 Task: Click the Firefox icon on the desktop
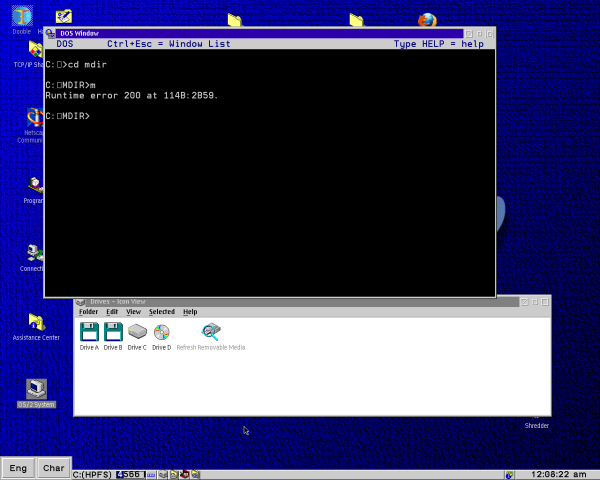(x=427, y=20)
